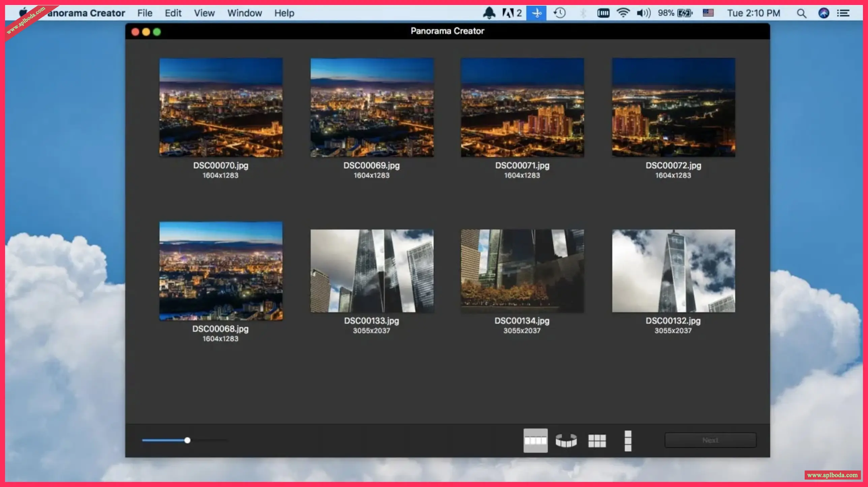
Task: Click the blue highlighted scissors menu bar icon
Action: pos(536,13)
